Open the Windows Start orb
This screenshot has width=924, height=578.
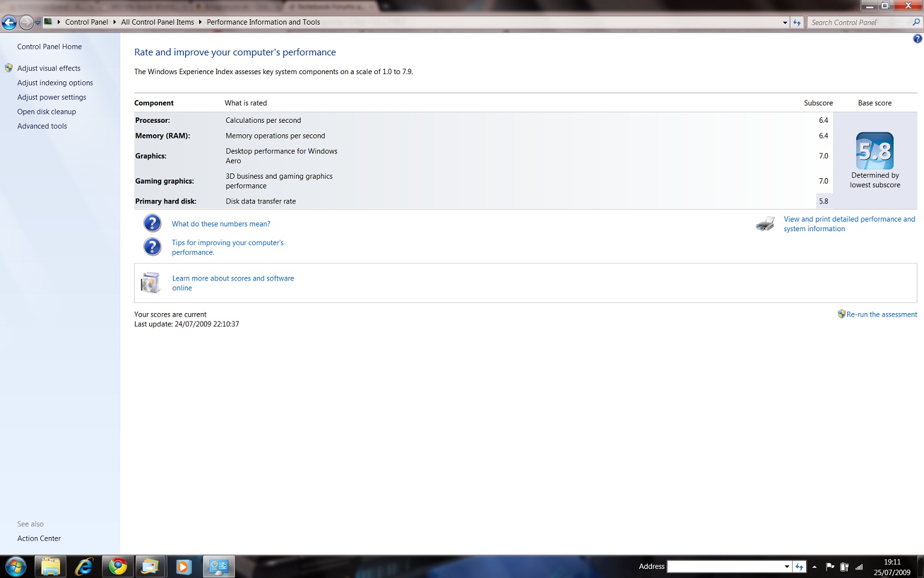16,567
